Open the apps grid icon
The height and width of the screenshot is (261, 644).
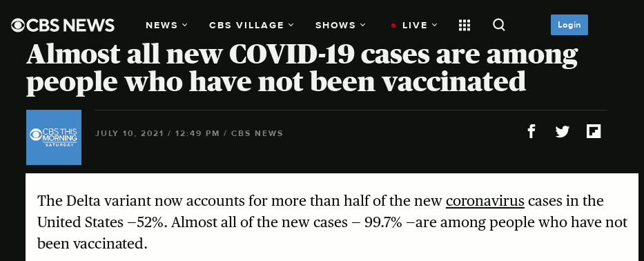click(464, 25)
